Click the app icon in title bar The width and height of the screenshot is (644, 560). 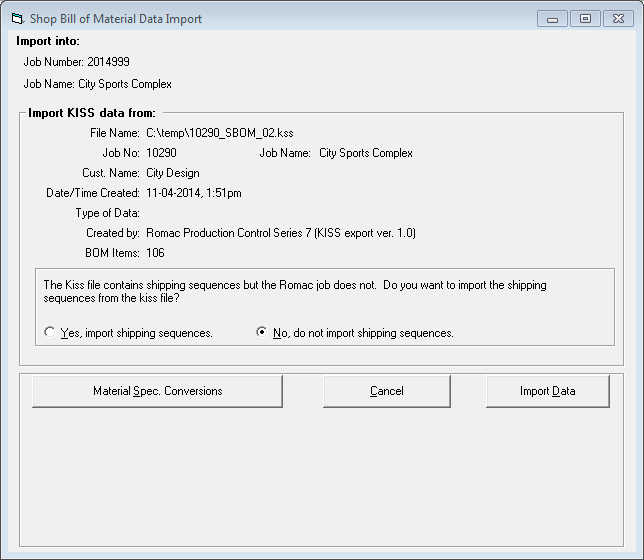point(17,19)
